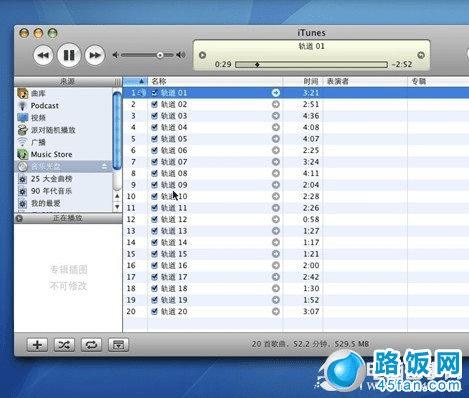Click the store arrow icon for track 19
This screenshot has width=469, height=398.
[x=276, y=300]
